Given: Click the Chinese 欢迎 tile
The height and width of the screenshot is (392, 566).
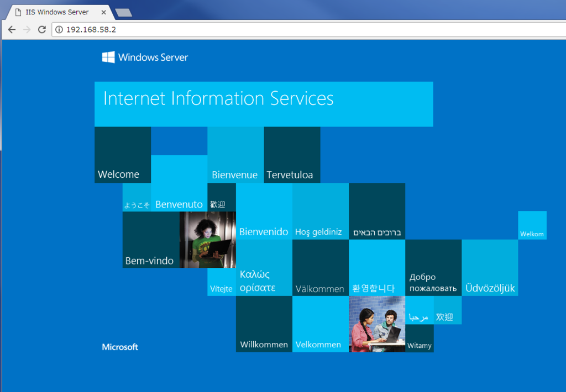Looking at the screenshot, I should pos(448,310).
